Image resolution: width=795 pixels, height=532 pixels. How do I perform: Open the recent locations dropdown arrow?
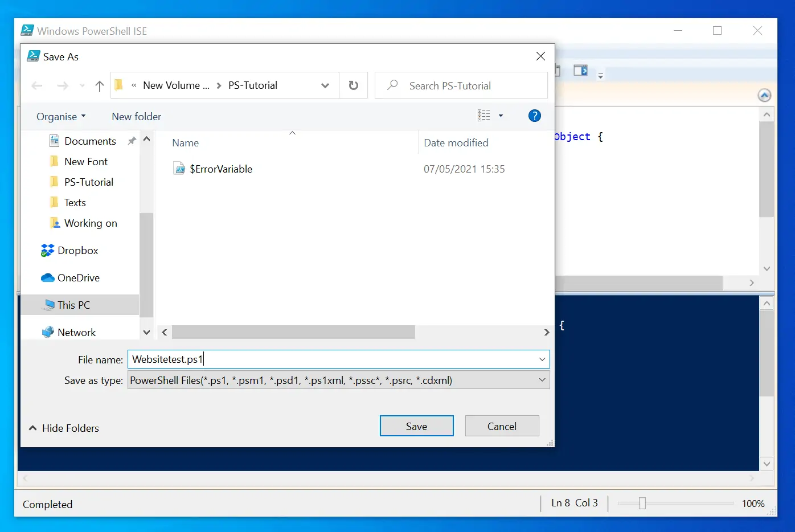(x=82, y=86)
